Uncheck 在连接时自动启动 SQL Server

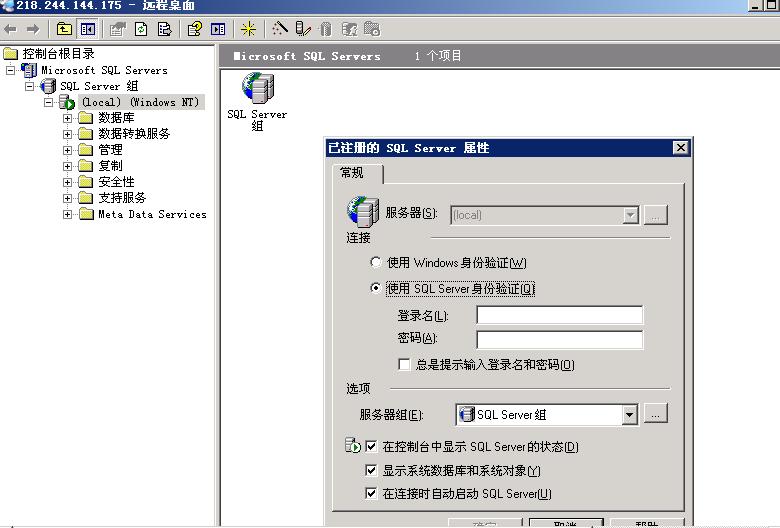click(371, 493)
